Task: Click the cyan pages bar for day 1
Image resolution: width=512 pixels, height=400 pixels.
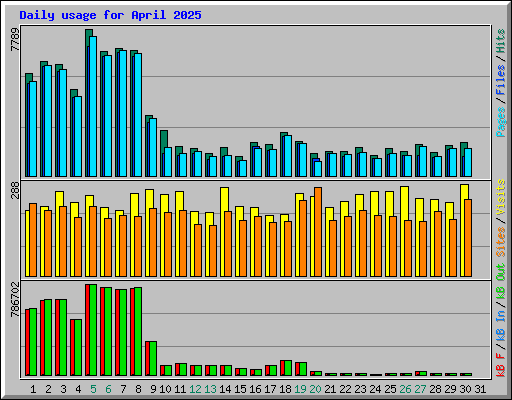Action: (x=33, y=129)
